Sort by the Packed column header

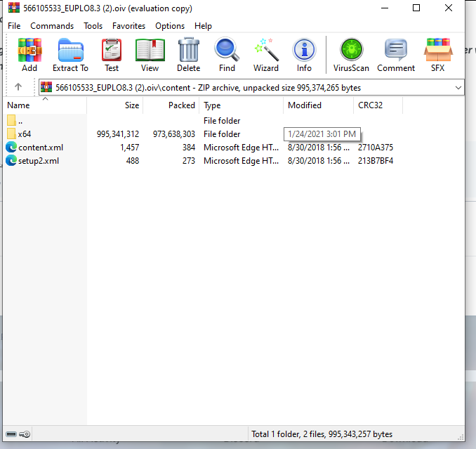(171, 105)
